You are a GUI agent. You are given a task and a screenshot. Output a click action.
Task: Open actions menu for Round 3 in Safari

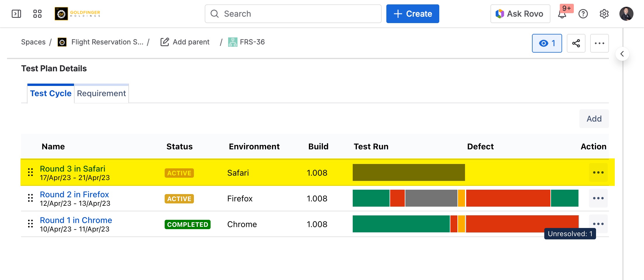[598, 172]
